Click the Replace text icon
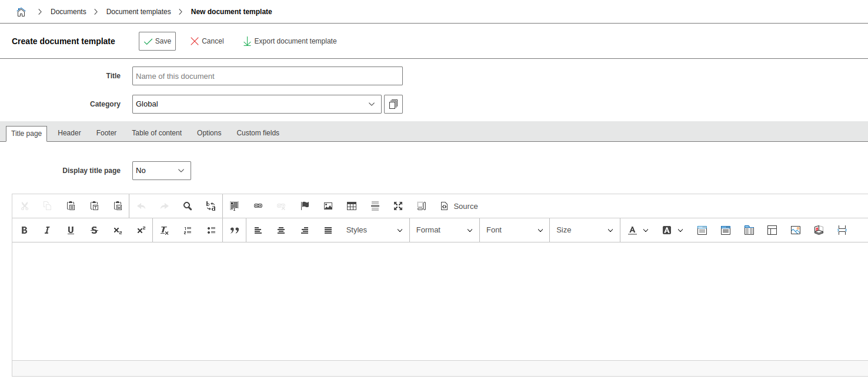 [x=211, y=206]
